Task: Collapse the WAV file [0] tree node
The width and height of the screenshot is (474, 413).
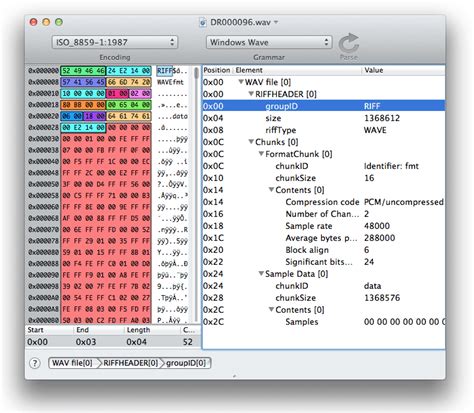Action: point(241,82)
